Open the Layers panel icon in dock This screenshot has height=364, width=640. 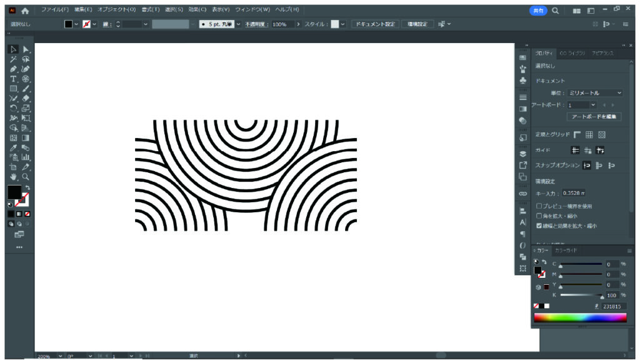(x=523, y=154)
